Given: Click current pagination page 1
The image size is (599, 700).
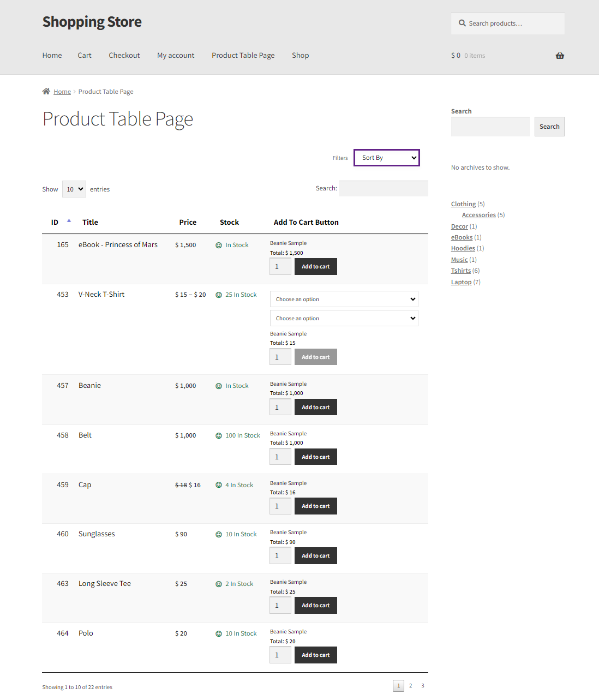Looking at the screenshot, I should pos(398,686).
